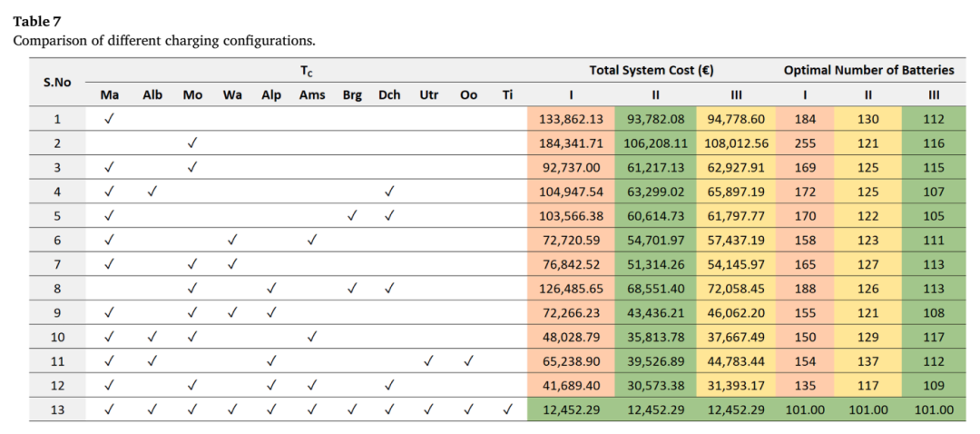
Task: Click the battery count 107
Action: [934, 192]
